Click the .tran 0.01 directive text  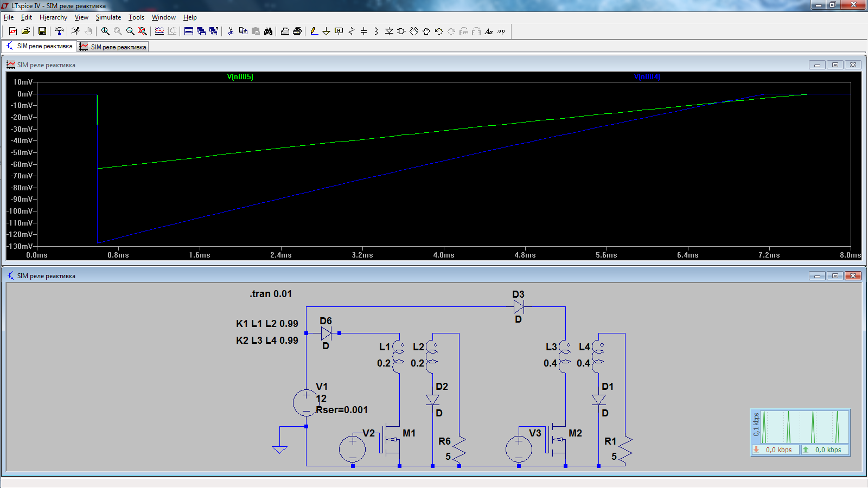271,294
